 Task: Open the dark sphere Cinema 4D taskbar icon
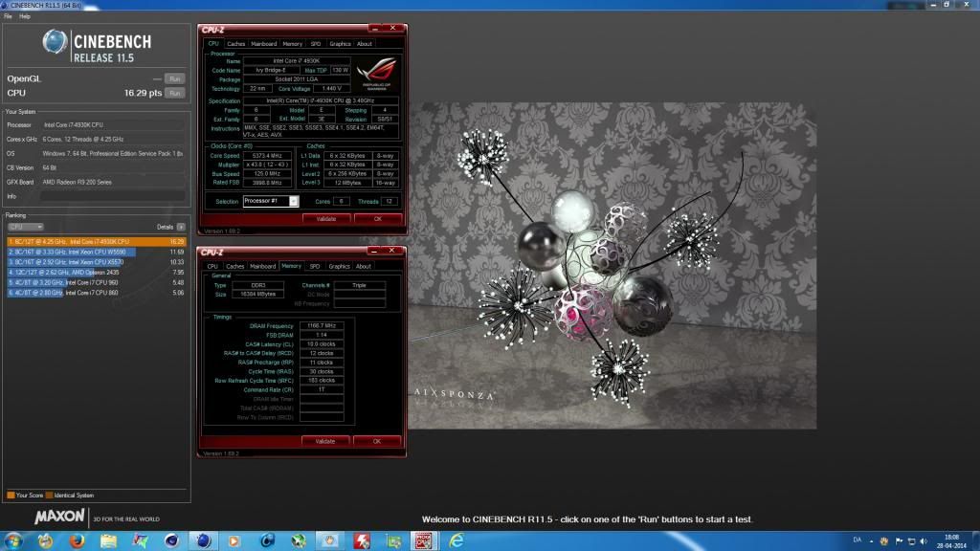click(172, 540)
